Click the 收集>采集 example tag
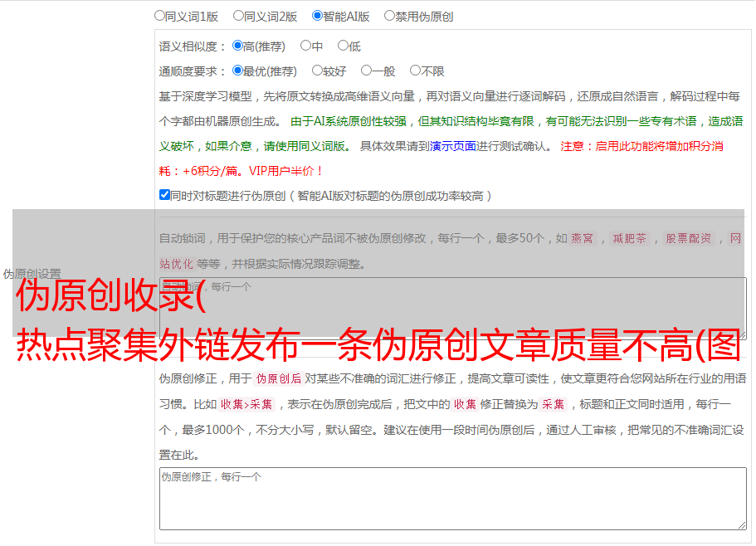 pyautogui.click(x=246, y=404)
